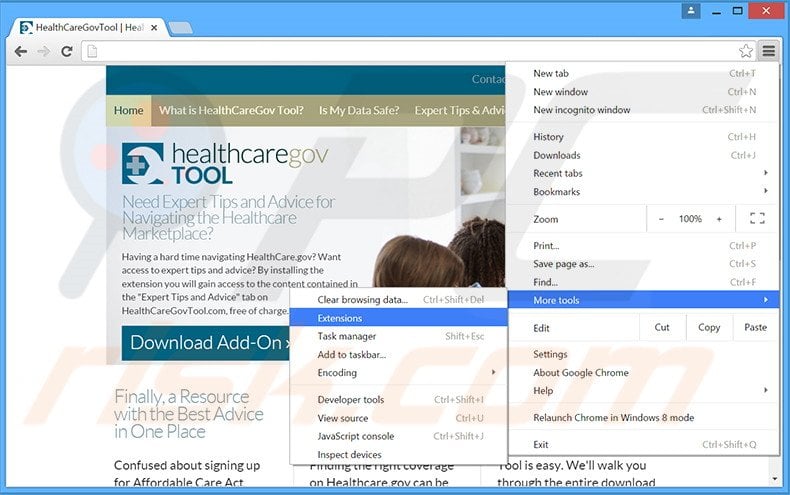Image resolution: width=790 pixels, height=495 pixels.
Task: Expand the Bookmarks submenu arrow
Action: pos(766,191)
